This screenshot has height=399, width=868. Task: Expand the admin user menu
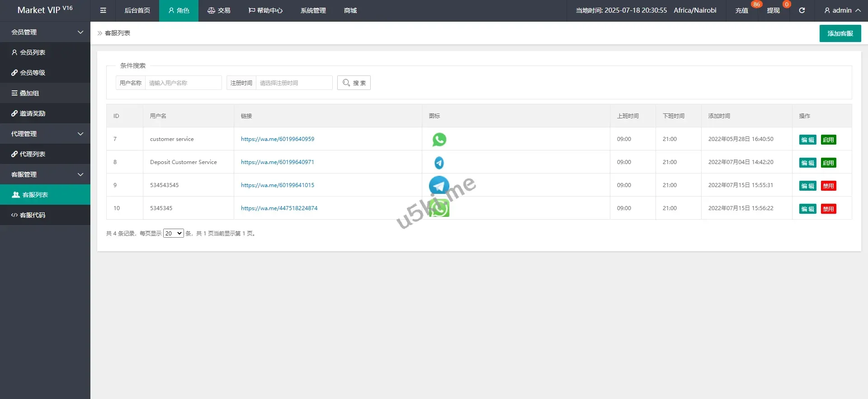point(842,10)
